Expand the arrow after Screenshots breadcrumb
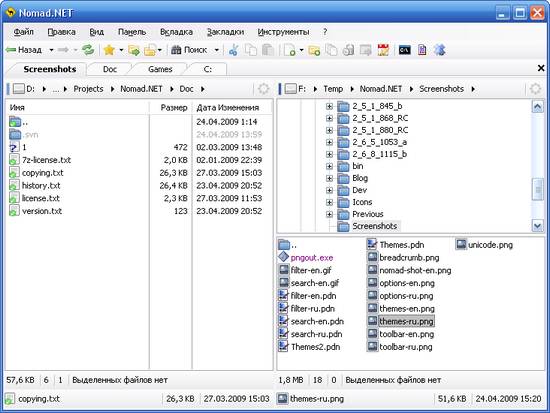Image resolution: width=550 pixels, height=413 pixels. [x=473, y=89]
